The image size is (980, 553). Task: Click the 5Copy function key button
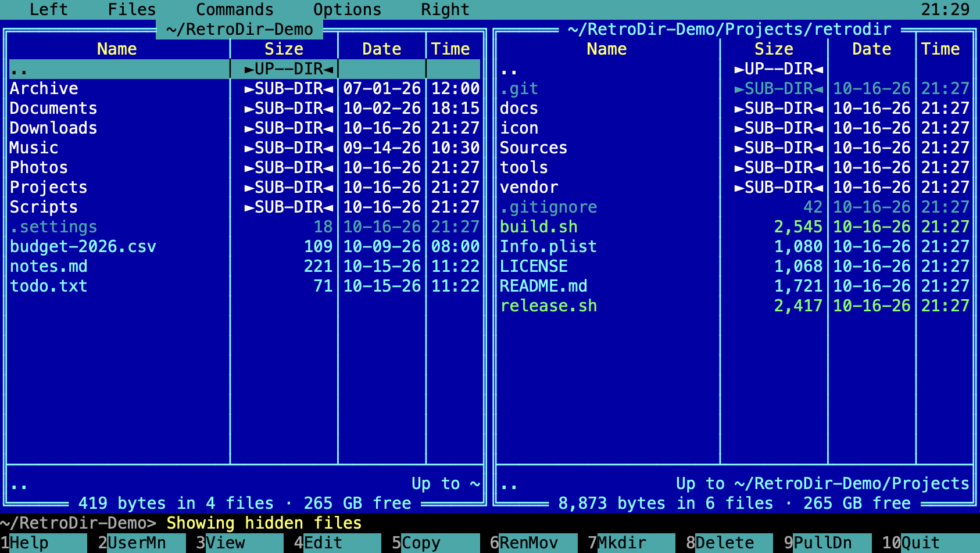[436, 543]
